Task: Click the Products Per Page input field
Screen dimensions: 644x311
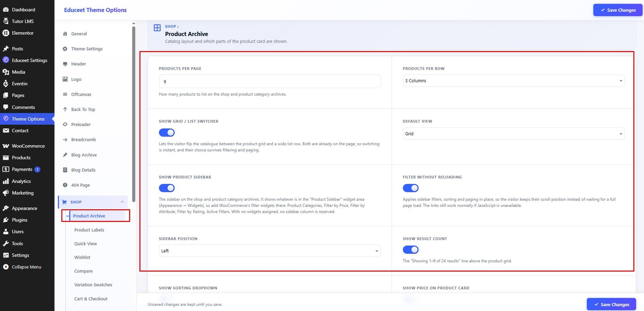Action: tap(270, 81)
